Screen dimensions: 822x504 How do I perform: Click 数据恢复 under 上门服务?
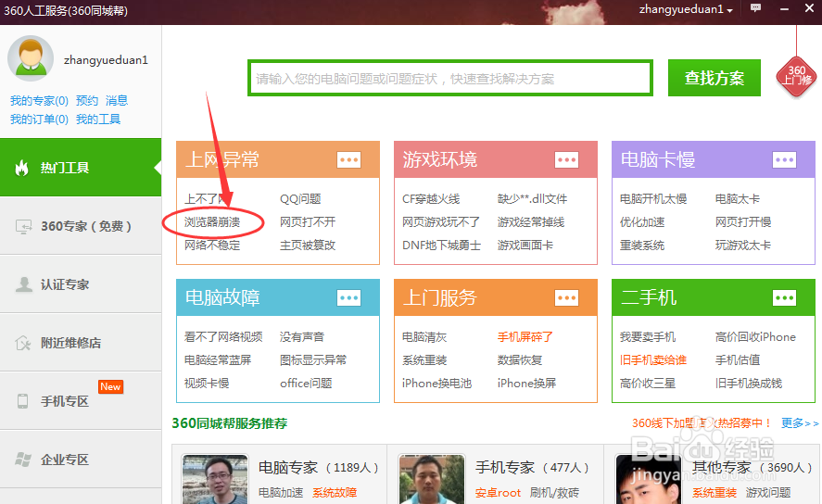click(520, 359)
